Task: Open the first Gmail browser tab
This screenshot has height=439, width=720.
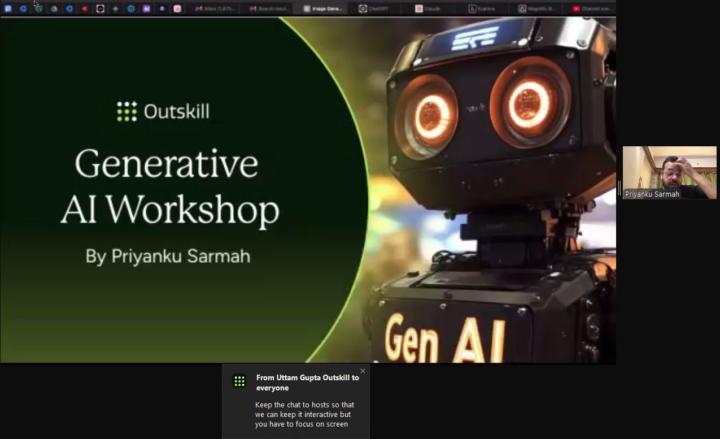Action: pos(214,8)
